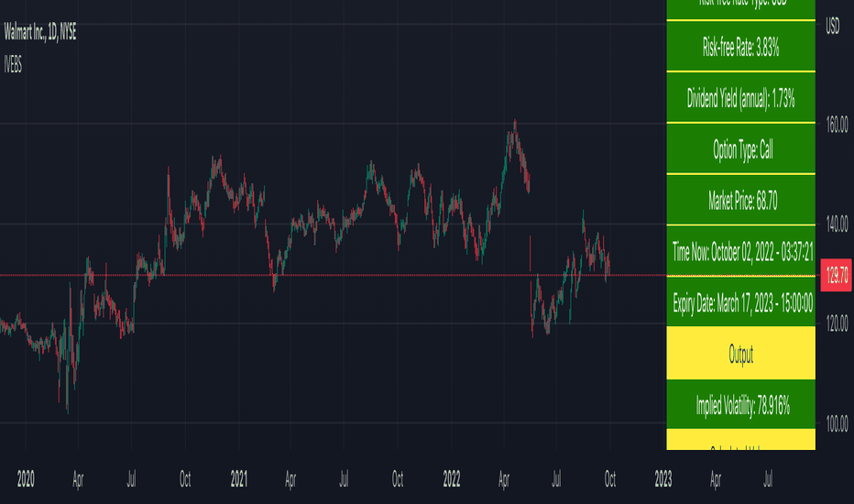
Task: Select the Implied Volatility: 78.916% cell
Action: tap(740, 404)
